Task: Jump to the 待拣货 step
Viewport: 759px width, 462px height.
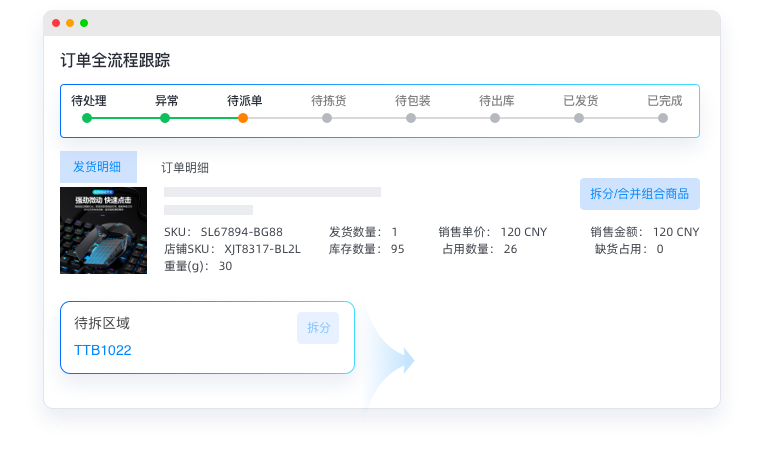Action: (x=327, y=118)
